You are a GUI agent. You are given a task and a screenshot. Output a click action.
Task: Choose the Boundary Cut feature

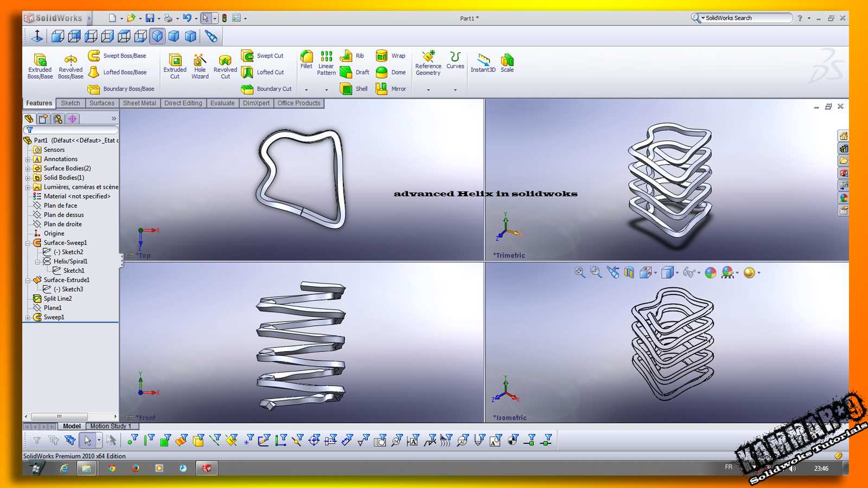tap(267, 89)
